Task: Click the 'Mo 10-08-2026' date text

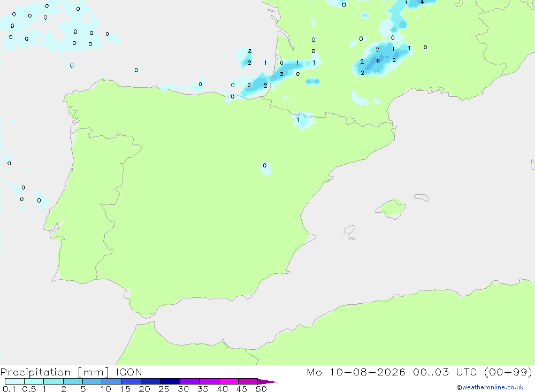Action: (x=356, y=372)
